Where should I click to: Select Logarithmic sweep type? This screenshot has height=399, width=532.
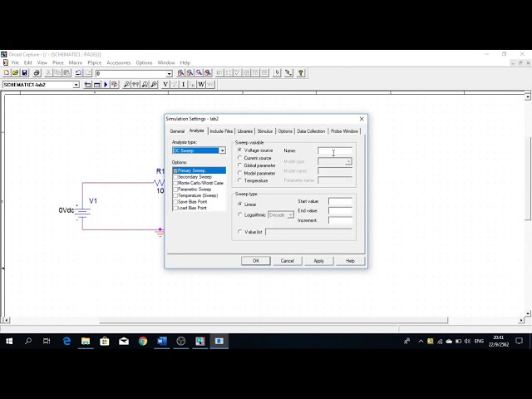coord(240,214)
